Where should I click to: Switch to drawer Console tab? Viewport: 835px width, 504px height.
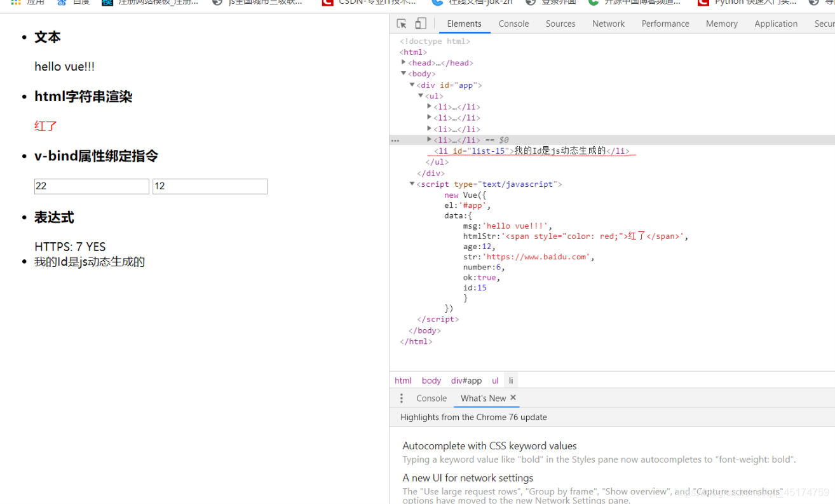431,398
